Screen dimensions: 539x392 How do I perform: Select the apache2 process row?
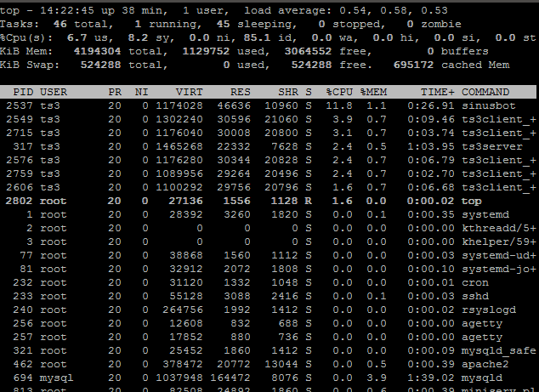click(268, 364)
